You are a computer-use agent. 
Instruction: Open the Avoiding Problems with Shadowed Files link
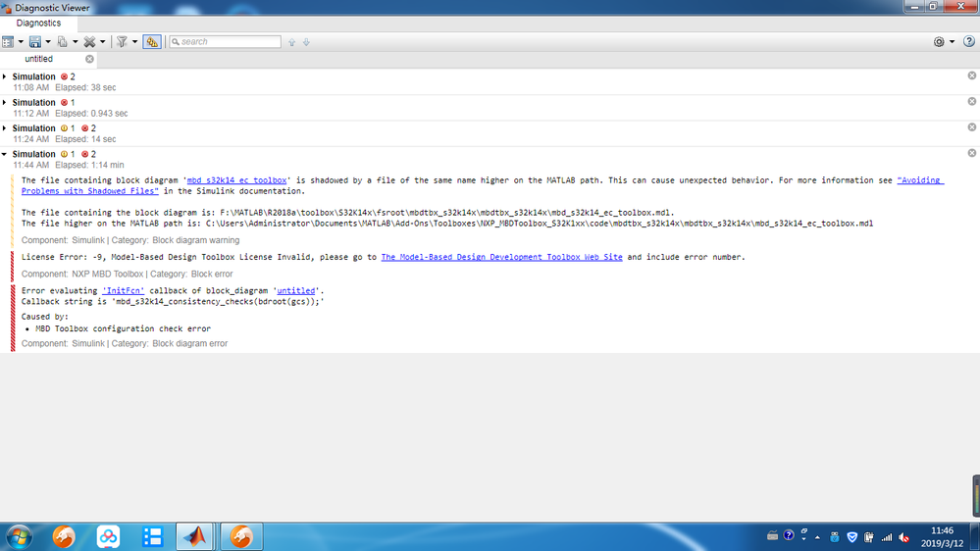89,191
